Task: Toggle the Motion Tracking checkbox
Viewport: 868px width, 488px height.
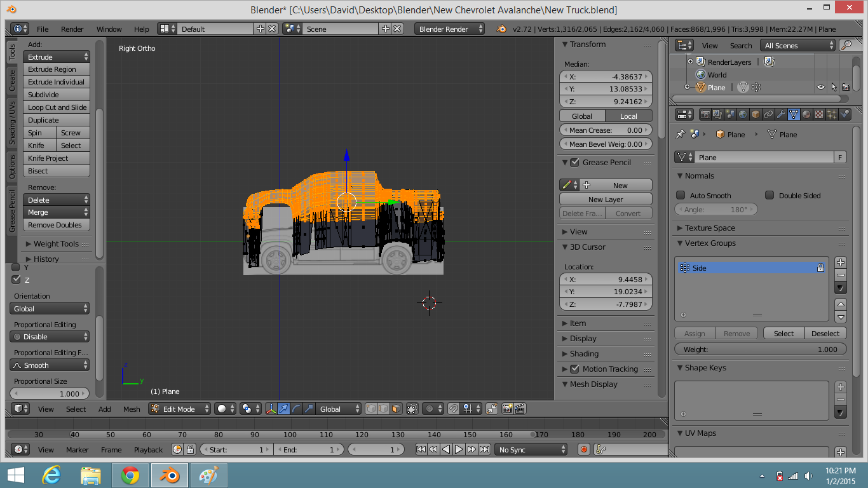Action: pos(575,369)
